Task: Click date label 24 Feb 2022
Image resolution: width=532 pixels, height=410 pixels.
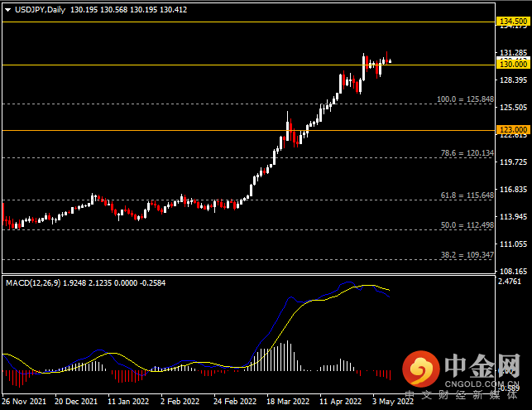Action: click(x=235, y=402)
